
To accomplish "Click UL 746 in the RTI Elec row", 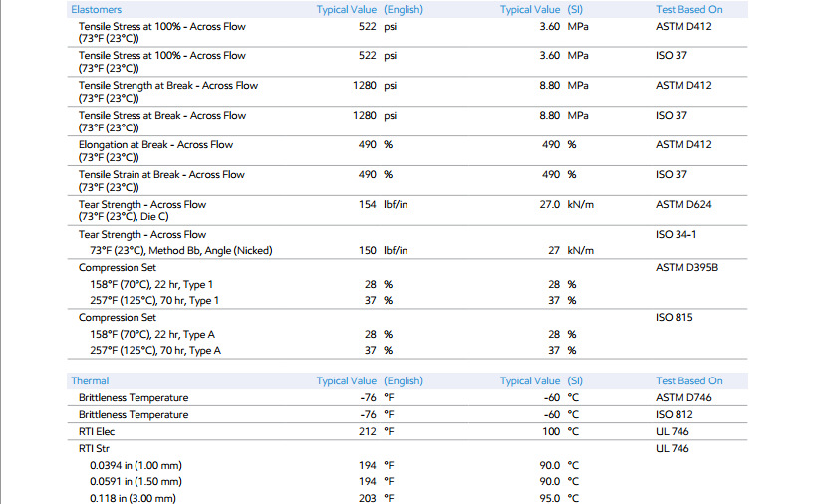I will click(672, 432).
